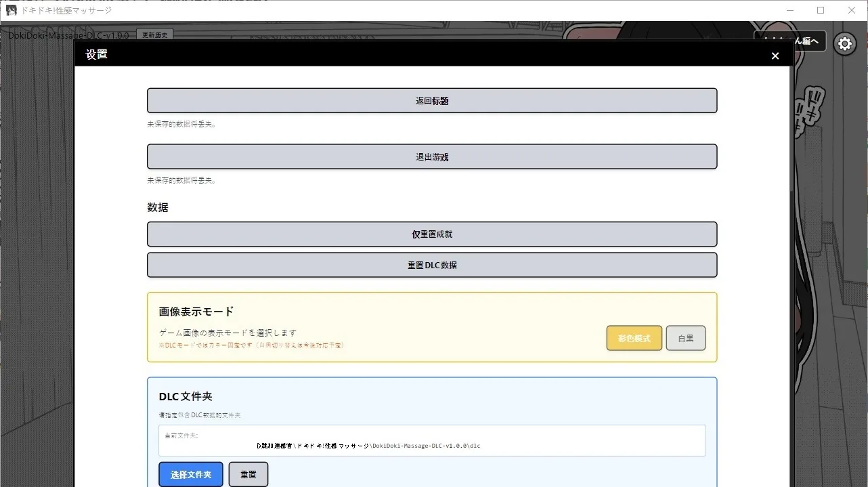
Task: Switch the display mode to 白黒
Action: coord(686,338)
